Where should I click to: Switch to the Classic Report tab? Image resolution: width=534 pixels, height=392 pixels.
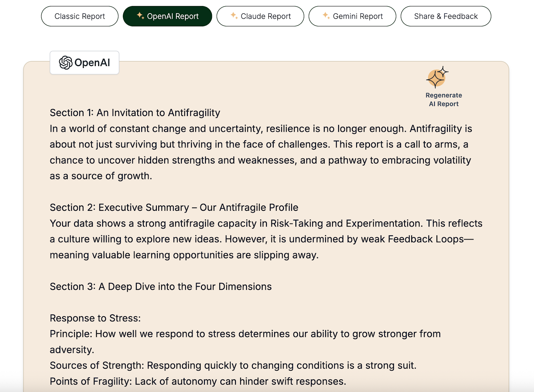[79, 16]
